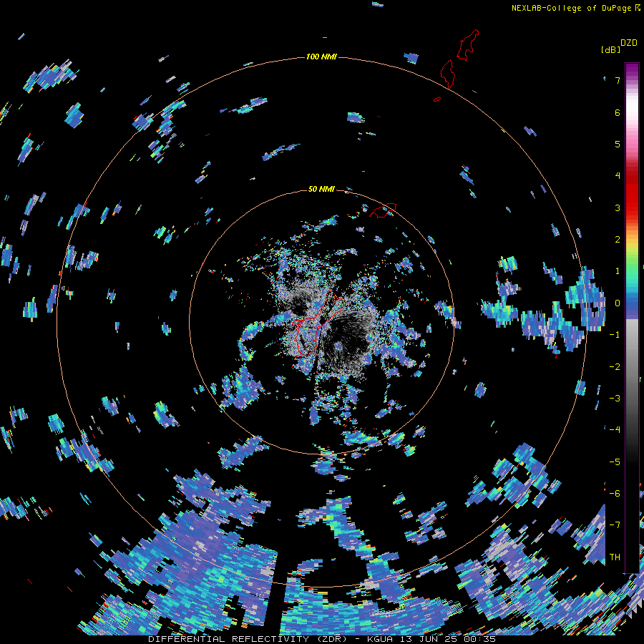Click the -4 dB legend value
This screenshot has height=644, width=644.
[615, 430]
